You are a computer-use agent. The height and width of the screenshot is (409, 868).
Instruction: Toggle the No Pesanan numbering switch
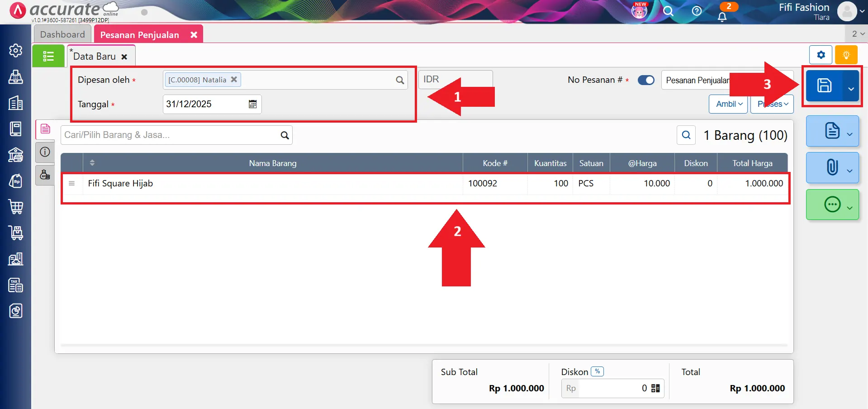tap(646, 80)
